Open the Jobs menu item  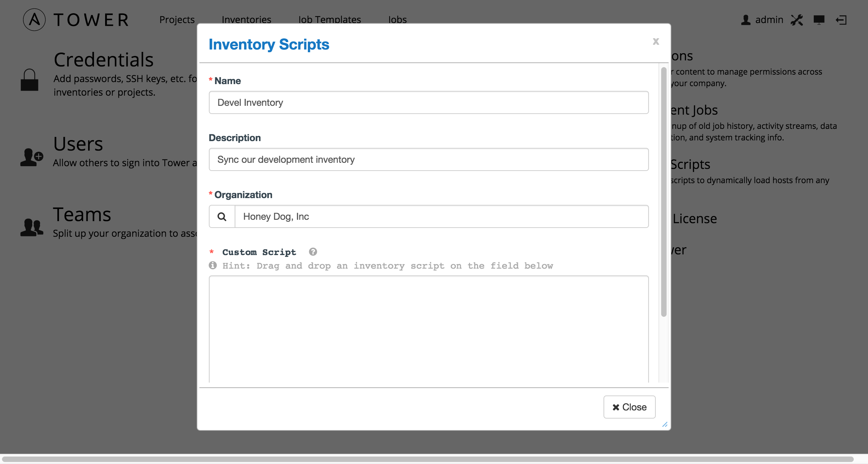[x=397, y=20]
